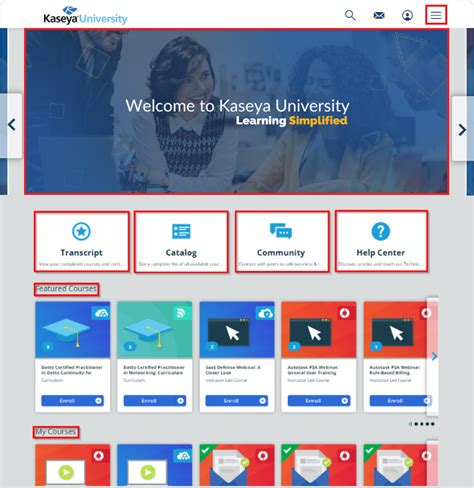Click the Welcome to Kaseya University banner

237,112
